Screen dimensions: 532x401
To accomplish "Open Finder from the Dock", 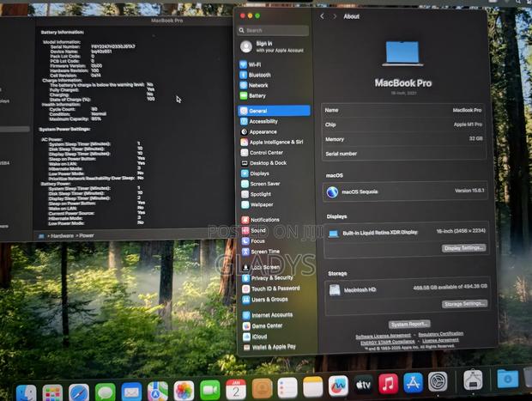I will click(x=26, y=393).
